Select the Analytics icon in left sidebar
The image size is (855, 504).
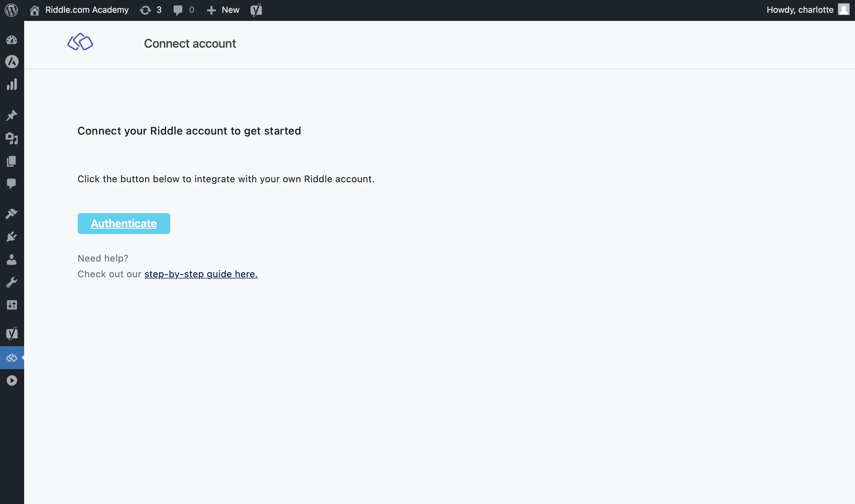[12, 84]
